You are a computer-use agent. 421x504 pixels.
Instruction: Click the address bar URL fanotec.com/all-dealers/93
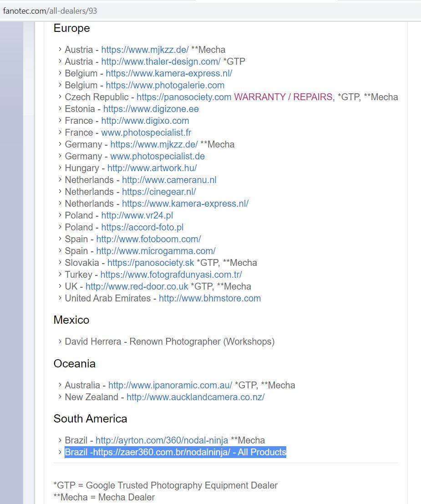(x=50, y=10)
